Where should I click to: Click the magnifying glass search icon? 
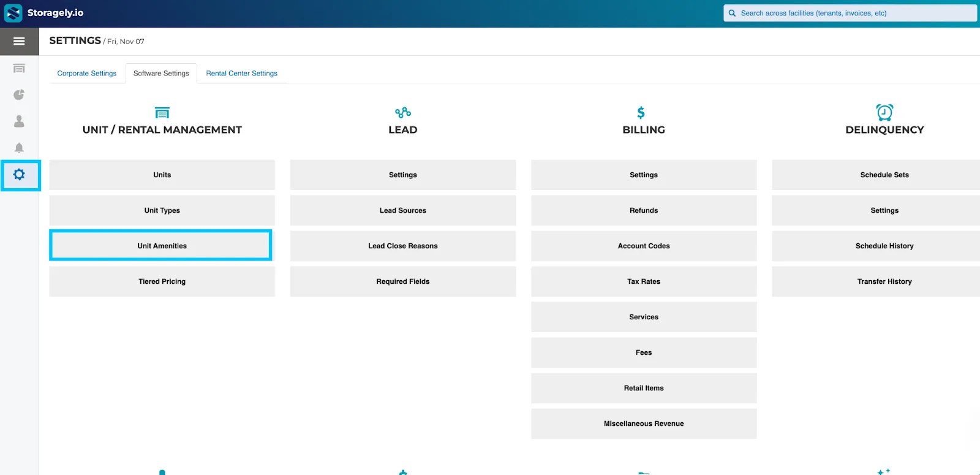[x=732, y=13]
